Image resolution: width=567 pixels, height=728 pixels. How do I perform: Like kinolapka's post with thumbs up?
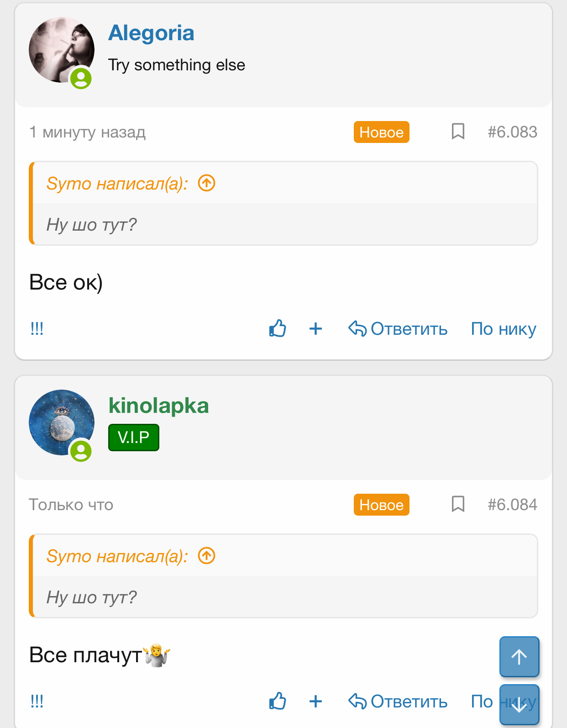(278, 701)
